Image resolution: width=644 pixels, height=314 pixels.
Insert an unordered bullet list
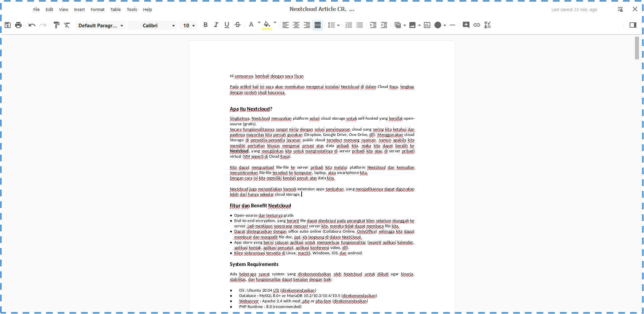[x=360, y=25]
